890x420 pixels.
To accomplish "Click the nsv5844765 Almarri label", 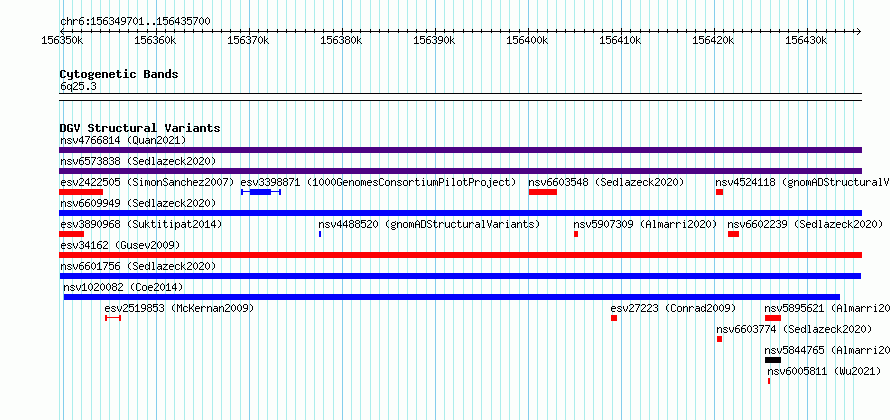I will click(x=827, y=350).
